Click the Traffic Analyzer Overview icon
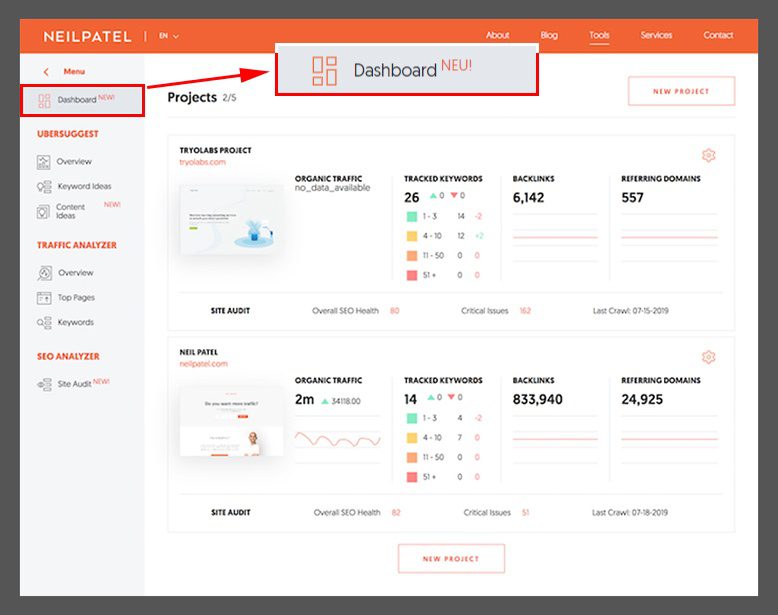Image resolution: width=778 pixels, height=615 pixels. pos(44,273)
